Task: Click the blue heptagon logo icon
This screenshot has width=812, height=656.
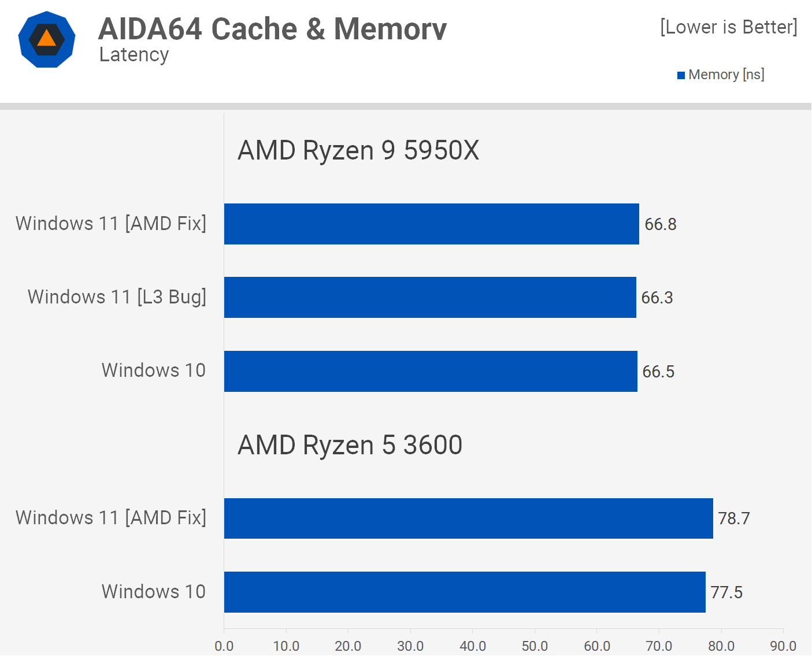Action: click(x=47, y=39)
